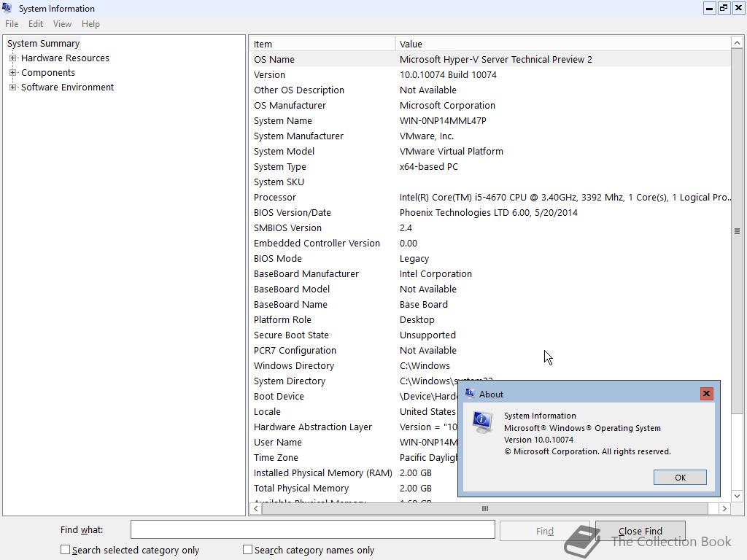
Task: Select the Processor row
Action: click(x=489, y=197)
